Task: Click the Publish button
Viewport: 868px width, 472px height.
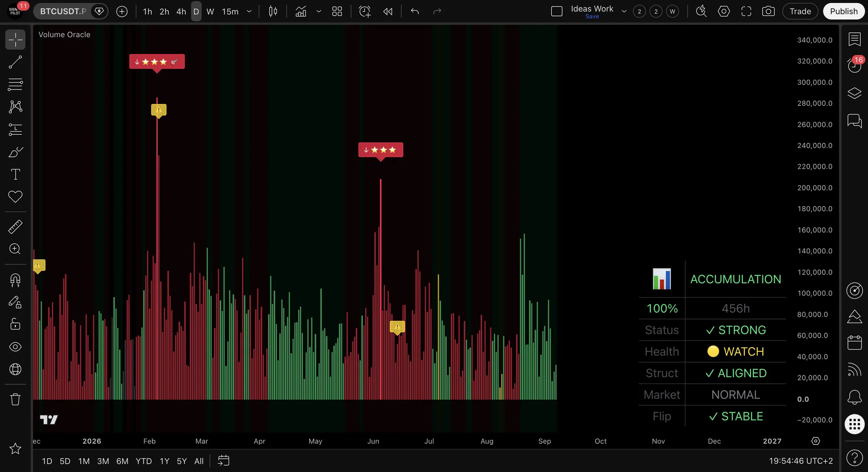Action: coord(844,12)
